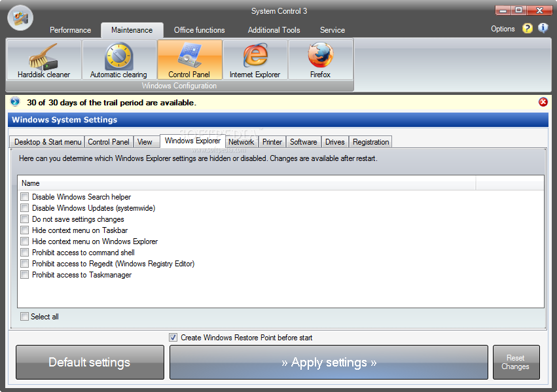This screenshot has width=557, height=392.
Task: Click the blue info icon
Action: [543, 28]
